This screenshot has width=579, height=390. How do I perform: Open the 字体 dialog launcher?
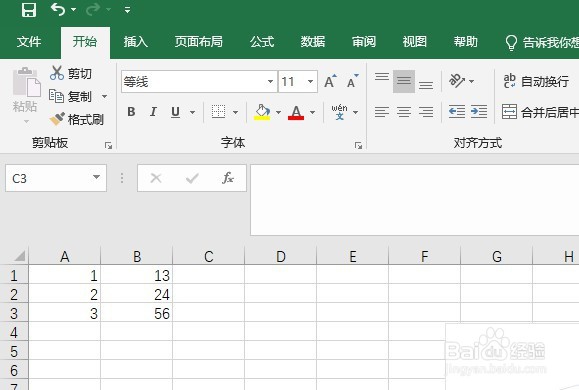pos(358,146)
